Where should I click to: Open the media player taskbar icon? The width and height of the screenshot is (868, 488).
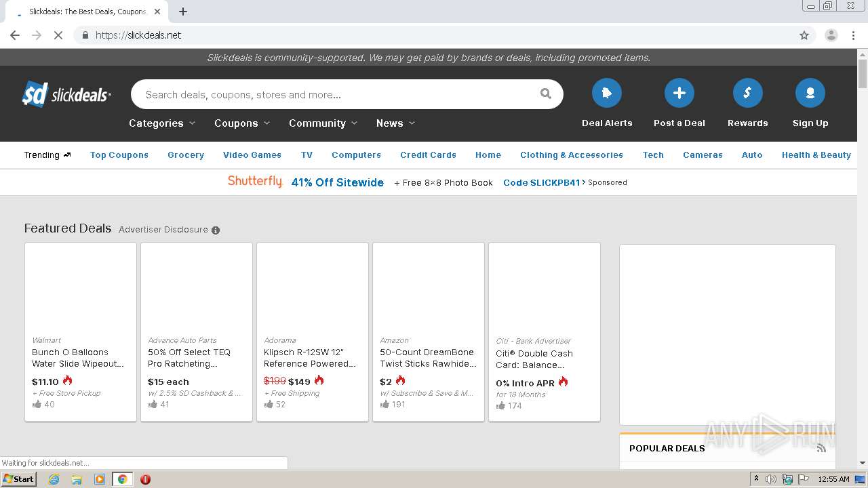click(100, 479)
